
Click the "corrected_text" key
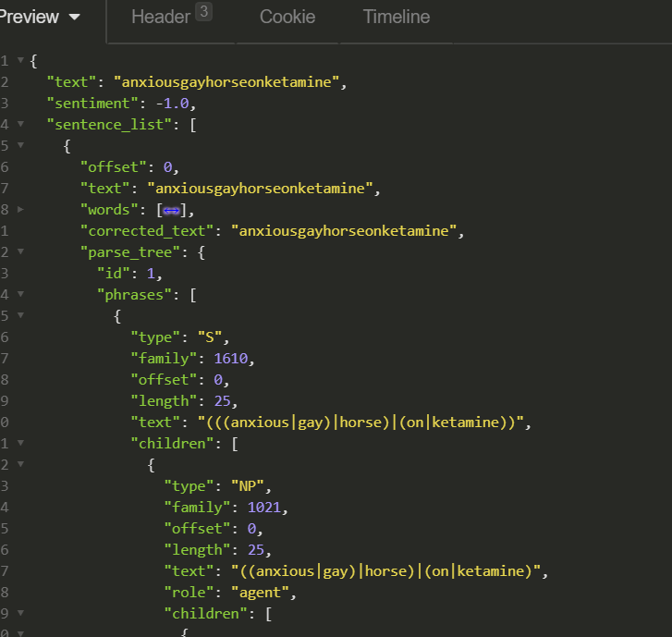tap(150, 231)
